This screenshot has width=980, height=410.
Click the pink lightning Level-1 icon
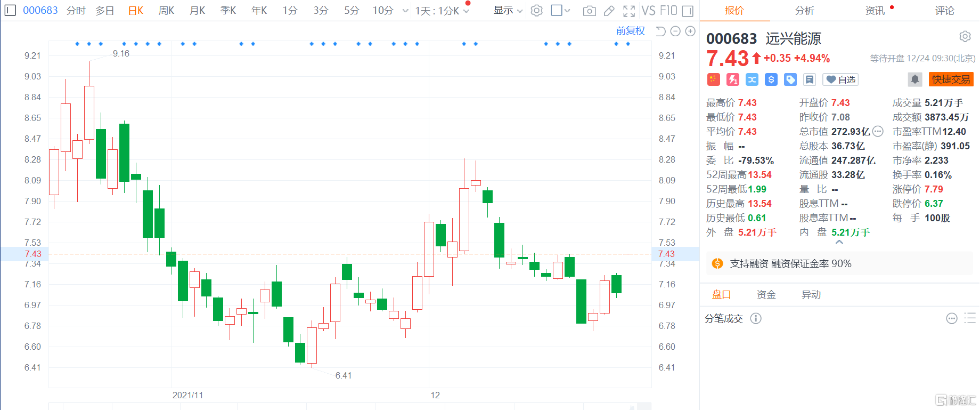[733, 79]
